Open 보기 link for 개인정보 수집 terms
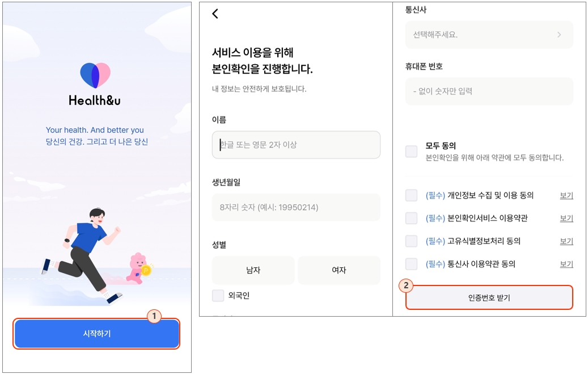This screenshot has height=374, width=588. click(566, 195)
